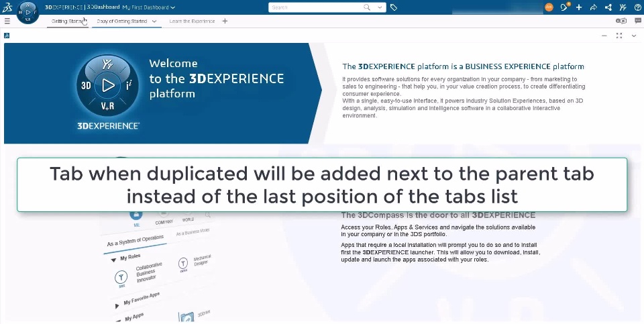This screenshot has width=644, height=324.
Task: Open the collaboration tools icon
Action: [x=623, y=7]
